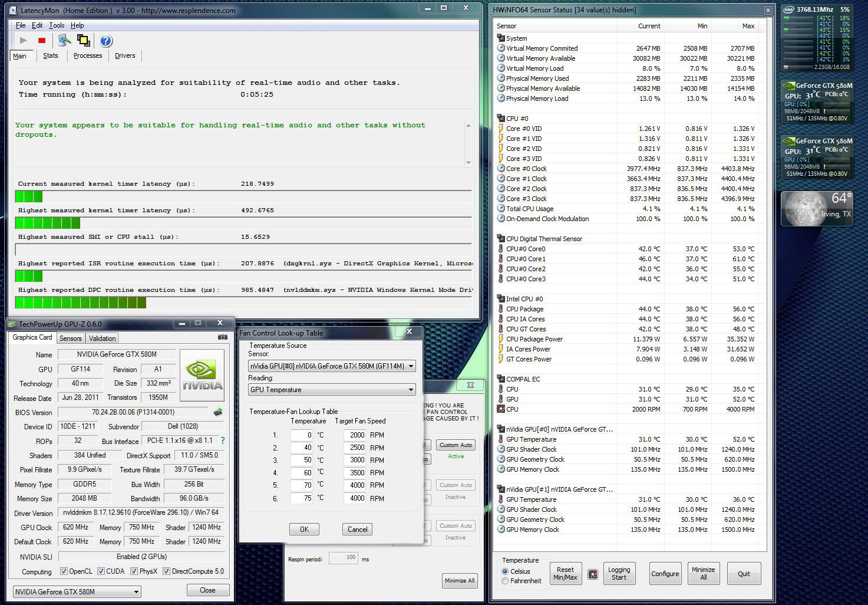This screenshot has height=605, width=868.
Task: Open LatencyMon help question mark icon
Action: coord(106,41)
